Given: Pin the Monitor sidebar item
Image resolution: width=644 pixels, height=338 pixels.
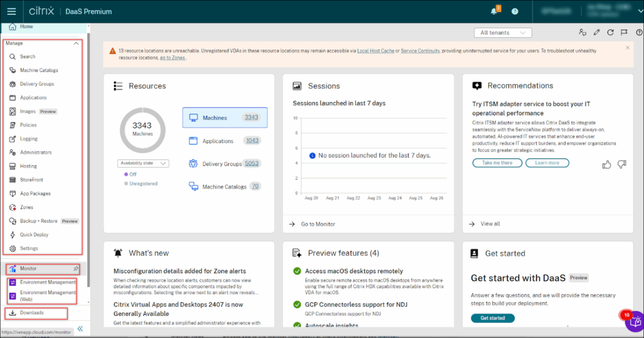Looking at the screenshot, I should coord(76,269).
